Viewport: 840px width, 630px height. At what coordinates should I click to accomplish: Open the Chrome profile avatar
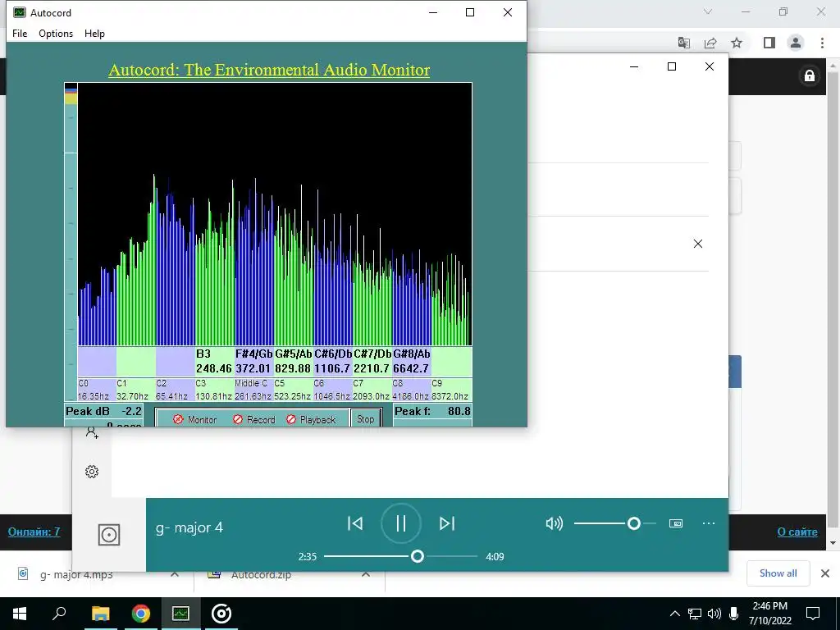click(x=796, y=43)
